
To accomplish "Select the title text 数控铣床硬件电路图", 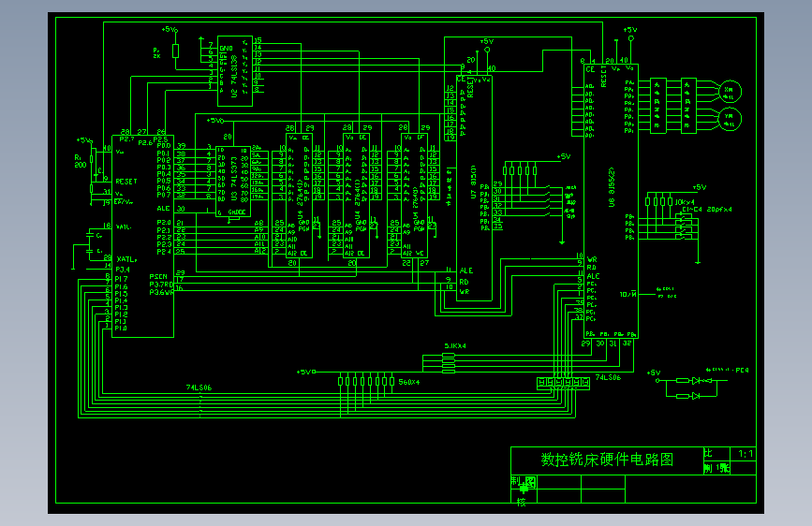I will (x=607, y=460).
